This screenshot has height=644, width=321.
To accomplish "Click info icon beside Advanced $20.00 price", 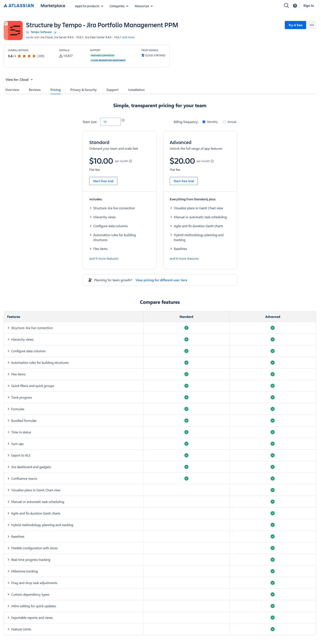I will pyautogui.click(x=212, y=161).
